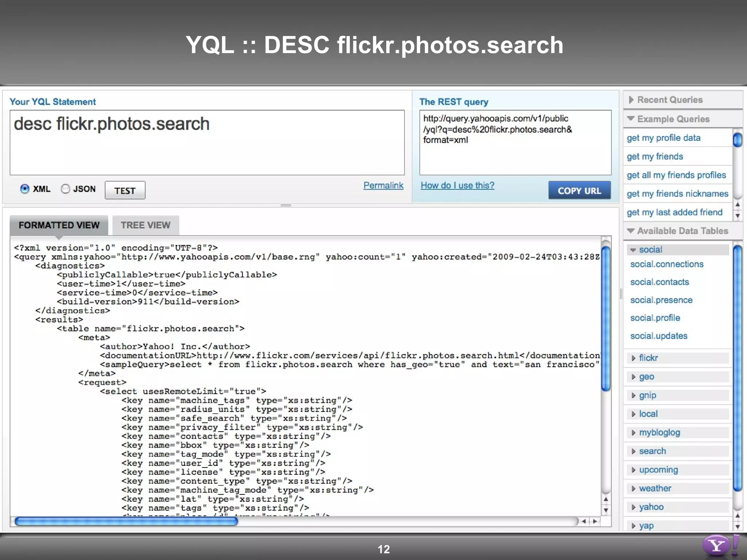
Task: Switch to the Tree View tab
Action: [146, 225]
